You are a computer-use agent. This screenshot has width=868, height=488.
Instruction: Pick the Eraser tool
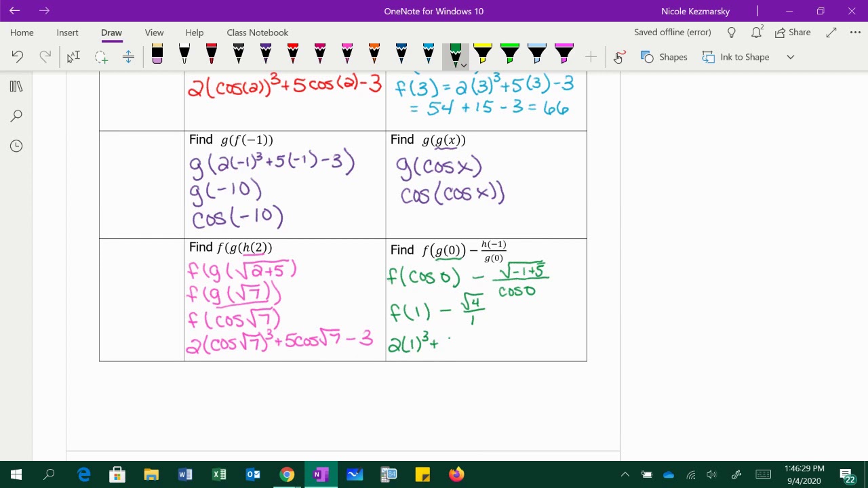157,54
